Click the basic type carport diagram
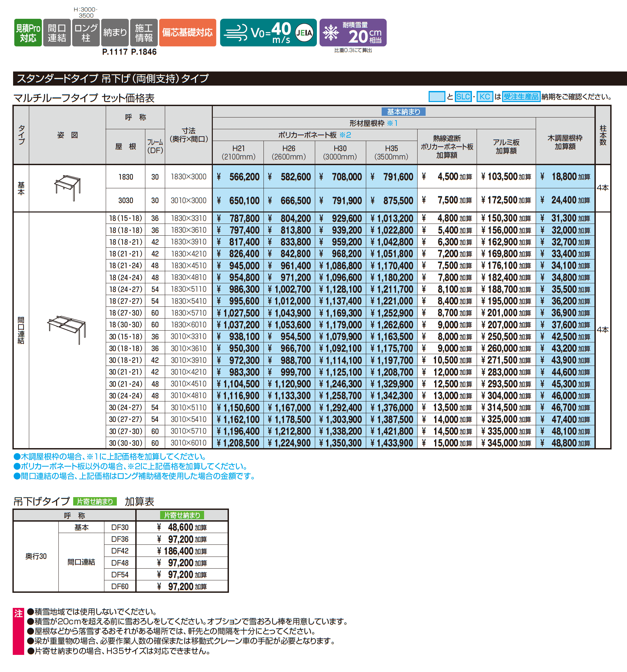Image resolution: width=627 pixels, height=672 pixels. tap(67, 188)
